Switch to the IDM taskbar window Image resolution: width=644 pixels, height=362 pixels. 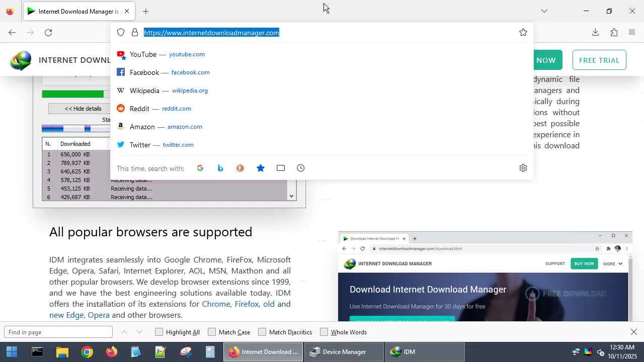coord(425,352)
